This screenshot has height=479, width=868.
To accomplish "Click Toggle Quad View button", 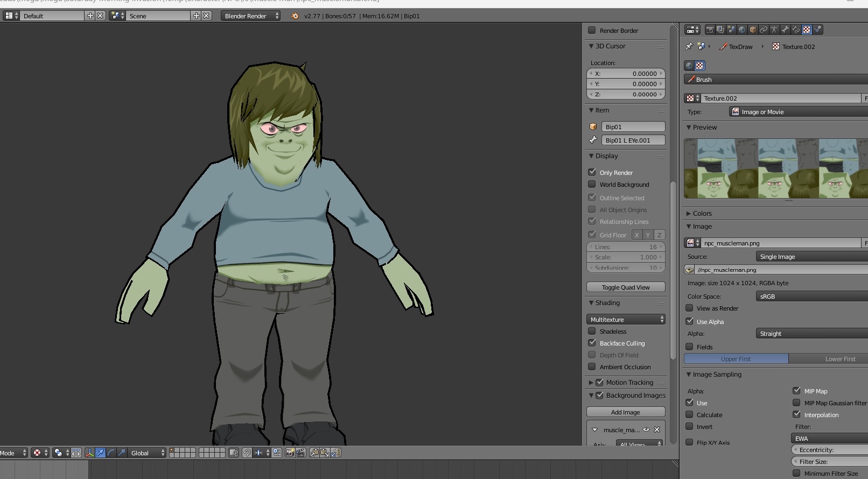I will (626, 287).
